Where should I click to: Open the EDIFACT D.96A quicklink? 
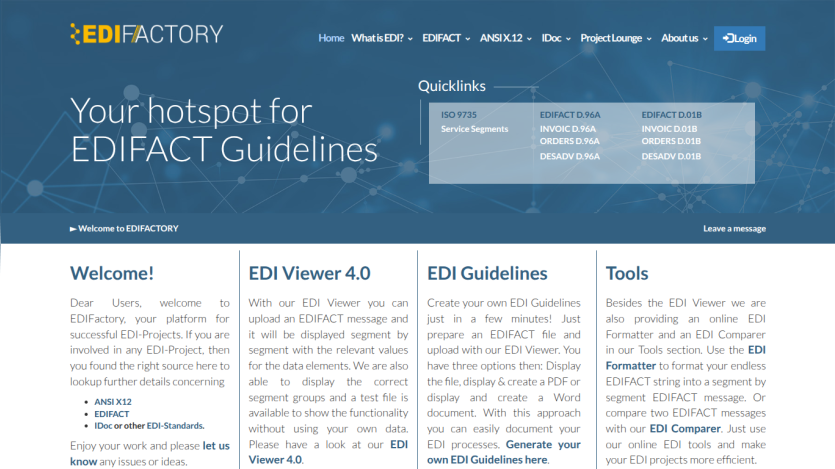(x=570, y=115)
